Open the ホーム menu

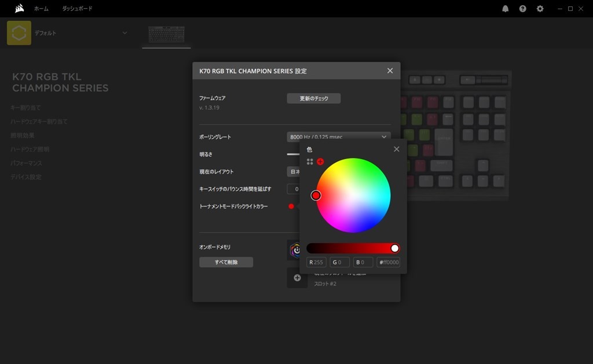[x=41, y=9]
